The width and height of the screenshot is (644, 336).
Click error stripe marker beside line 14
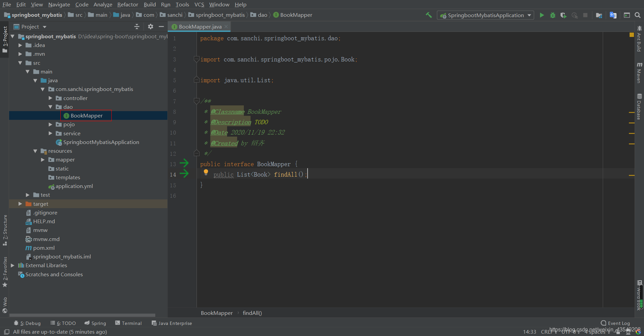632,175
